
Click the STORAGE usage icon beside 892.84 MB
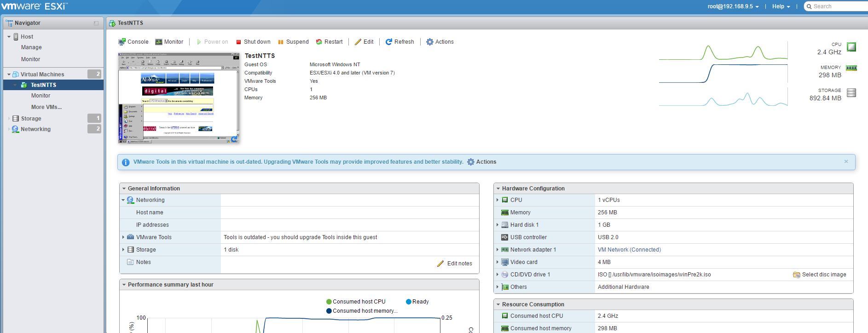851,92
